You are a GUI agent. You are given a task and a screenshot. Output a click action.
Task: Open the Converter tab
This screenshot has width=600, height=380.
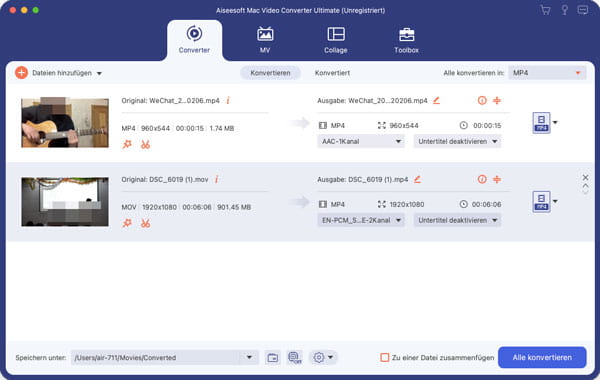[194, 40]
